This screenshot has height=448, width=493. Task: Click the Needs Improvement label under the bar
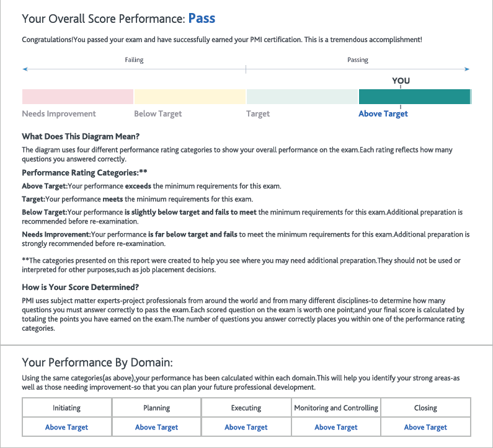tap(59, 114)
